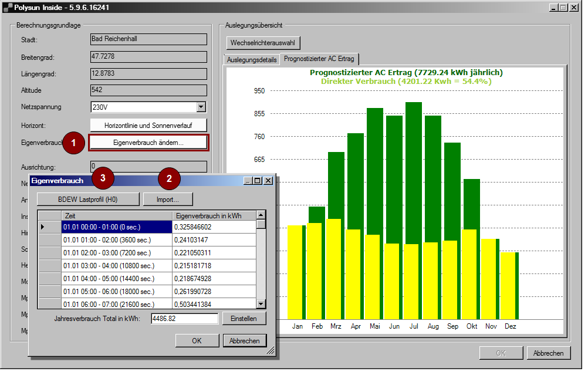Open Wechselrichterauswahl
Screen dimensions: 588x375
pos(262,43)
